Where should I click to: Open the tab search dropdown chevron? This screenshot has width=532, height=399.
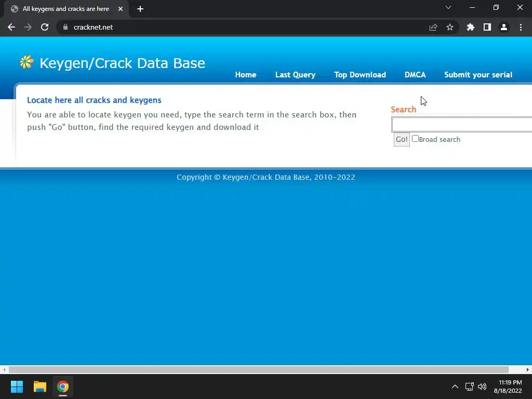pyautogui.click(x=448, y=7)
